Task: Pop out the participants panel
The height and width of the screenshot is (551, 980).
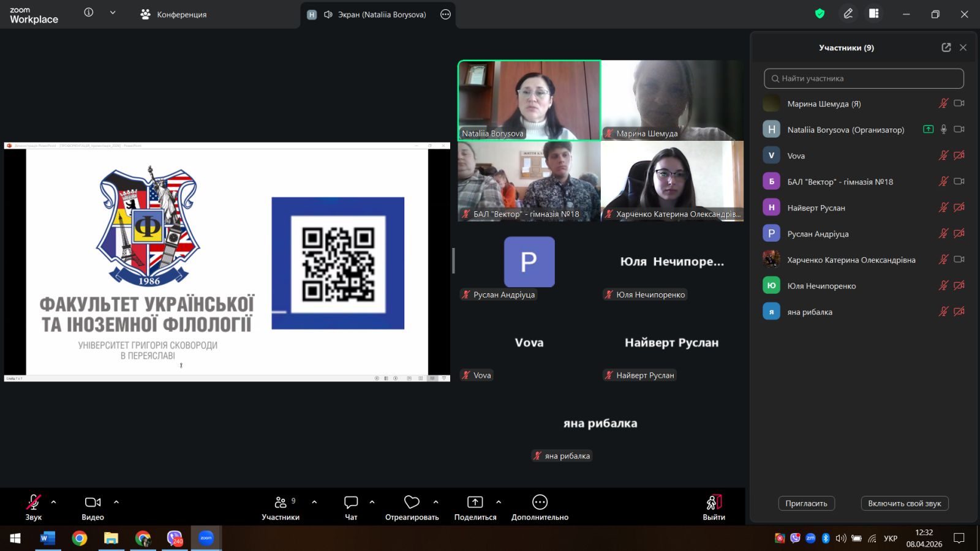Action: pyautogui.click(x=946, y=48)
